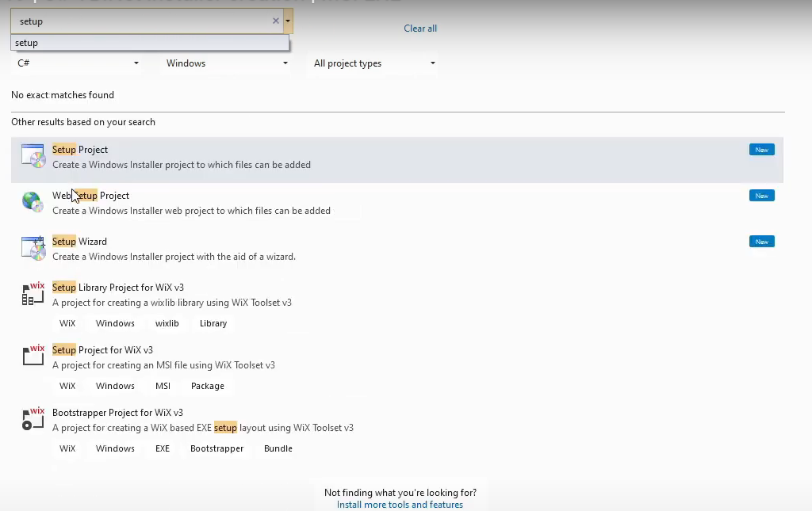
Task: Select the Web Setup Project title
Action: tap(90, 196)
